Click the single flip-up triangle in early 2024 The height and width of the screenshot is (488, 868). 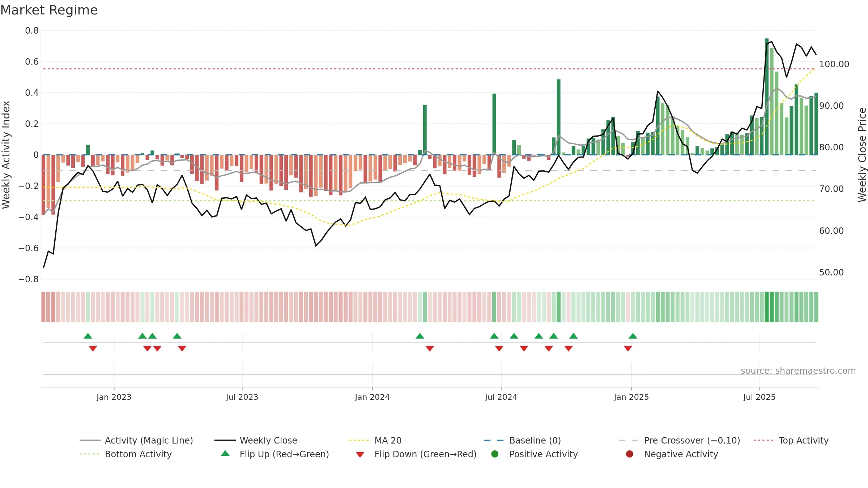coord(420,336)
